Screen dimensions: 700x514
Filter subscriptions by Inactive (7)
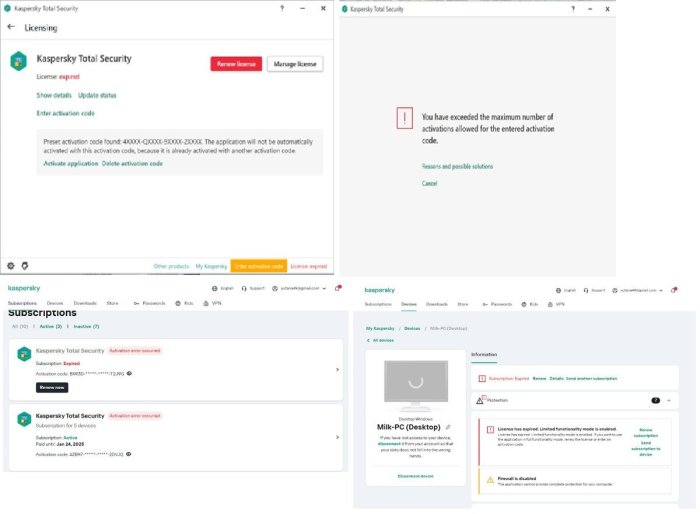(x=86, y=326)
